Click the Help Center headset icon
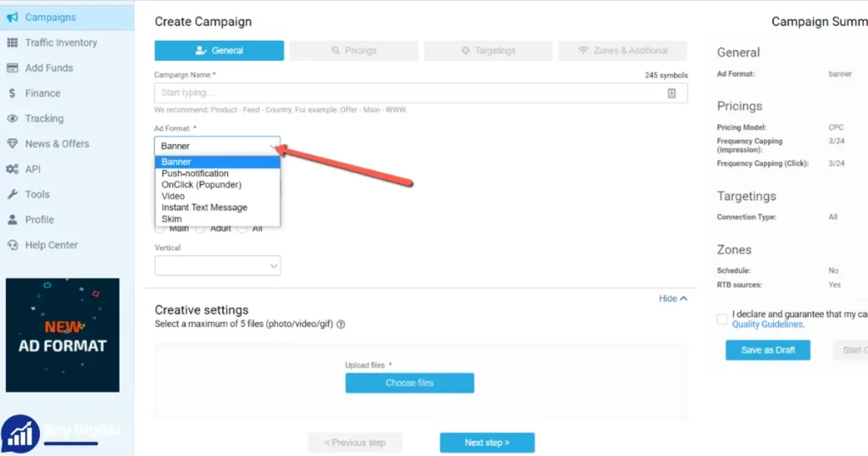 point(12,245)
